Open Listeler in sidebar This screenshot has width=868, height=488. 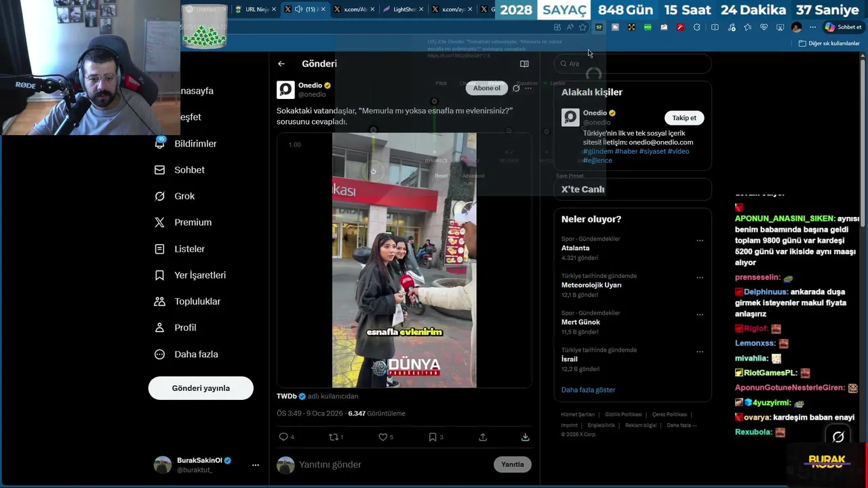click(180, 249)
